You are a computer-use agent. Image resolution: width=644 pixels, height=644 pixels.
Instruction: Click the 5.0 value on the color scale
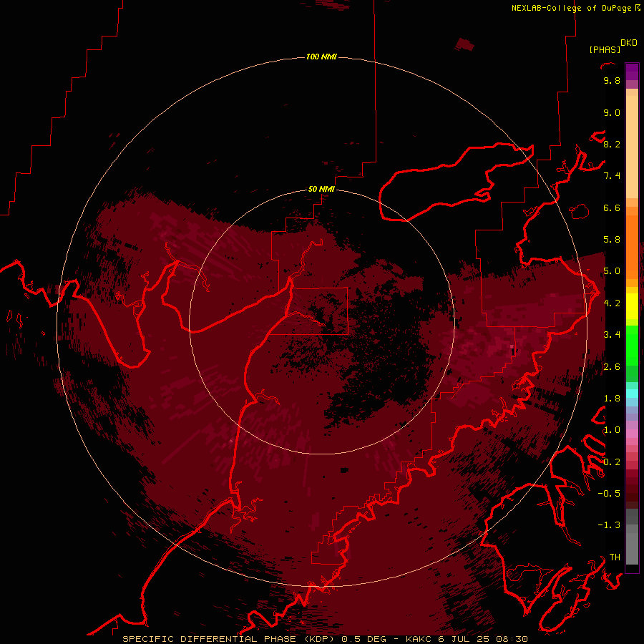tap(612, 271)
